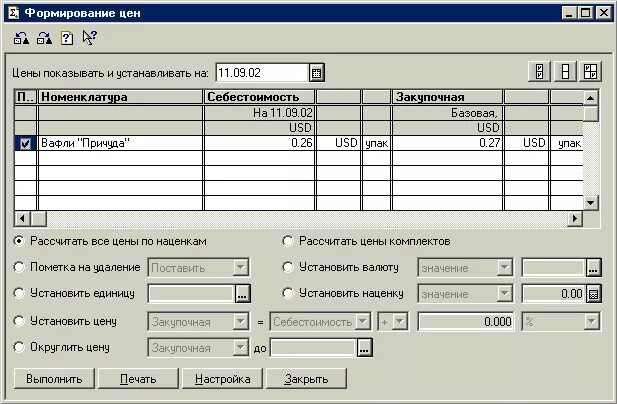Image resolution: width=617 pixels, height=404 pixels.
Task: Click the mark-all-rows icon above the table
Action: coord(540,72)
